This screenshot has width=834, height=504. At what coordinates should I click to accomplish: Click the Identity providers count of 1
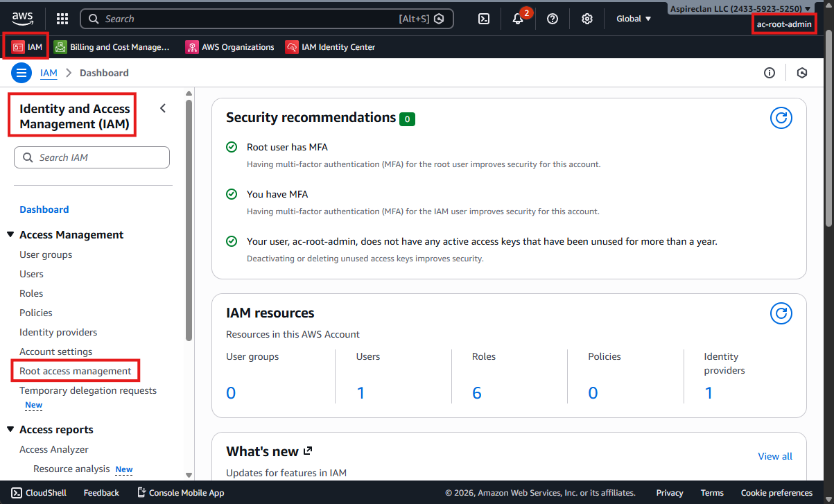709,393
